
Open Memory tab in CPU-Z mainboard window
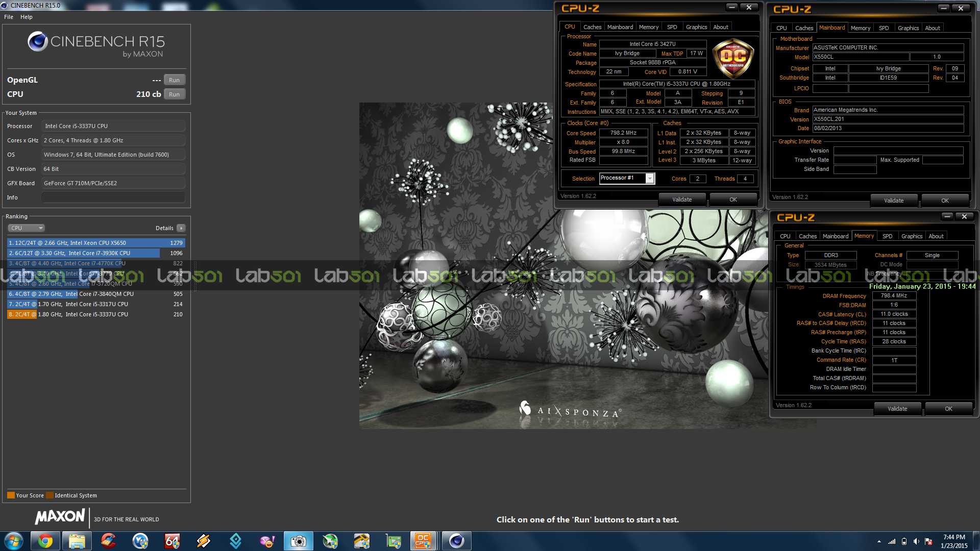(860, 28)
